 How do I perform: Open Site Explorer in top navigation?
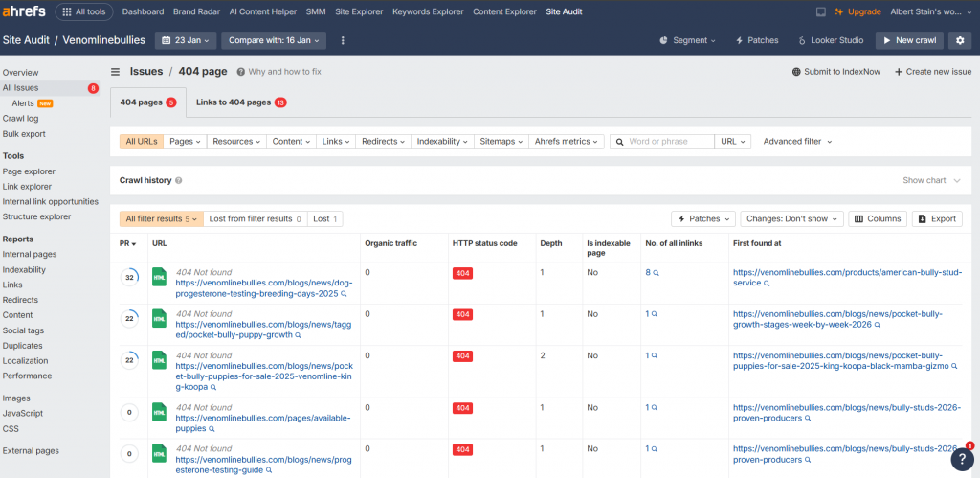pyautogui.click(x=359, y=11)
